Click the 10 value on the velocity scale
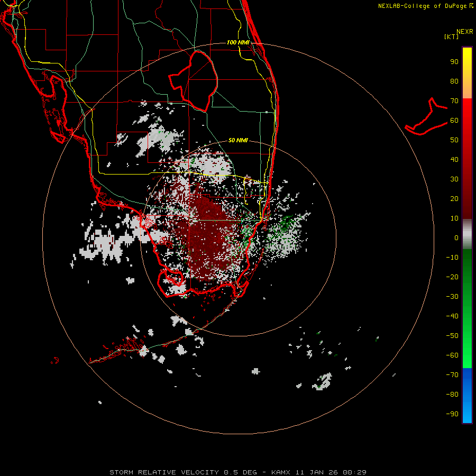Image resolution: width=476 pixels, height=476 pixels. pos(454,218)
